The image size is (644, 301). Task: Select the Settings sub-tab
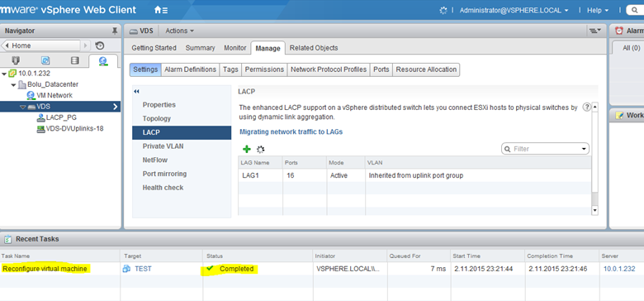click(x=145, y=70)
